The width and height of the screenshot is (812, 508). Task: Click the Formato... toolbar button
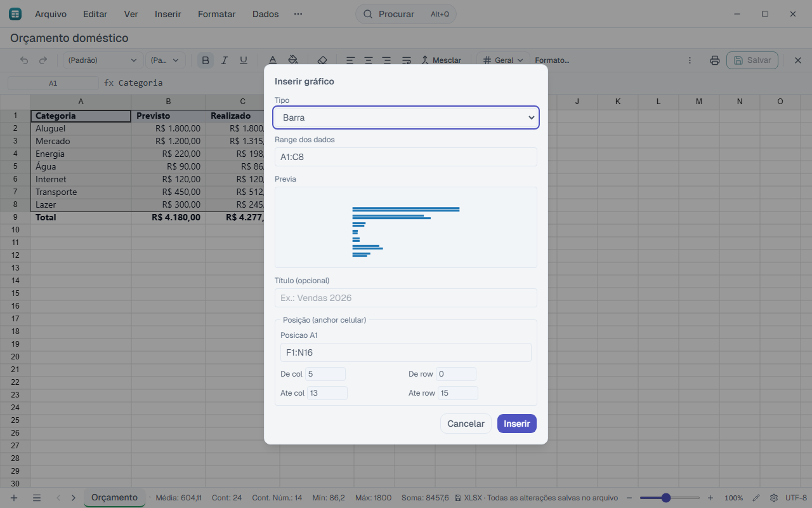pyautogui.click(x=552, y=60)
